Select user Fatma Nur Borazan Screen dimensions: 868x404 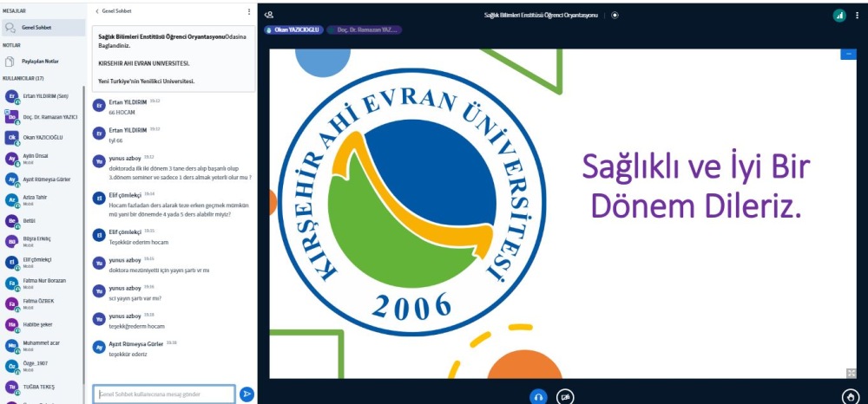pos(43,283)
